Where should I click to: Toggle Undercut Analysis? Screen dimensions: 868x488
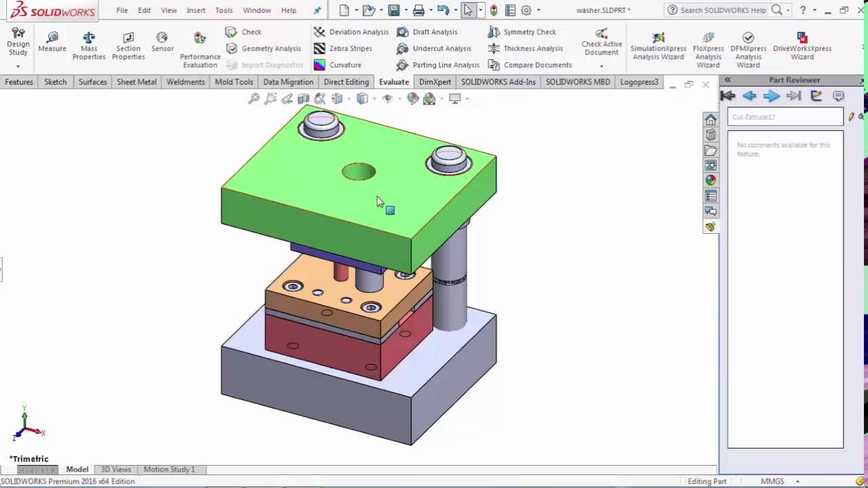coord(433,48)
